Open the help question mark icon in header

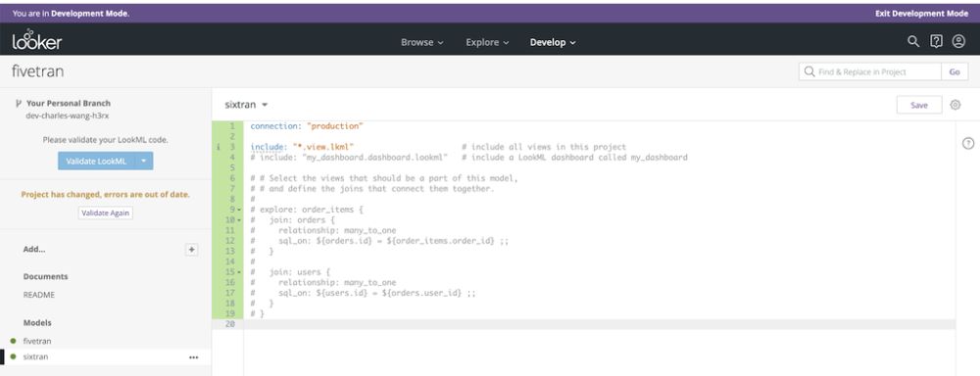pos(936,41)
